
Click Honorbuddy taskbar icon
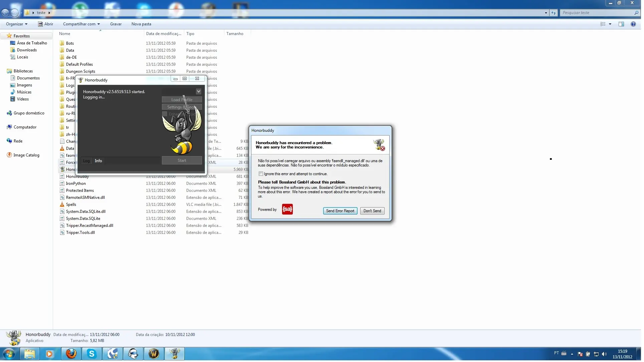click(x=175, y=354)
